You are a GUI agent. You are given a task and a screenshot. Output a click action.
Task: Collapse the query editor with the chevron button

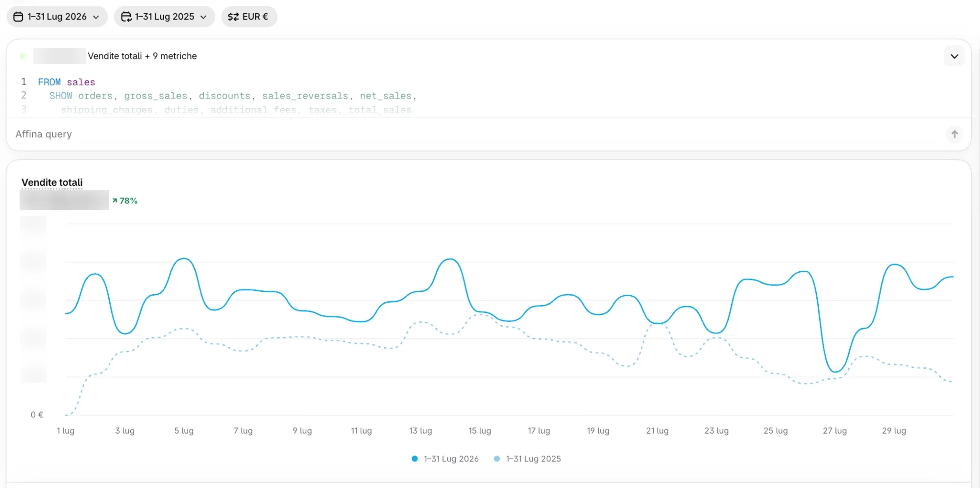tap(954, 56)
